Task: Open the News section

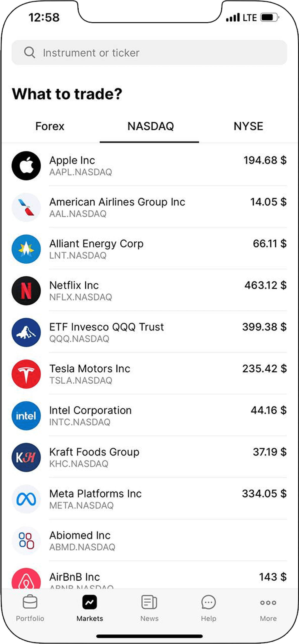Action: 149,608
